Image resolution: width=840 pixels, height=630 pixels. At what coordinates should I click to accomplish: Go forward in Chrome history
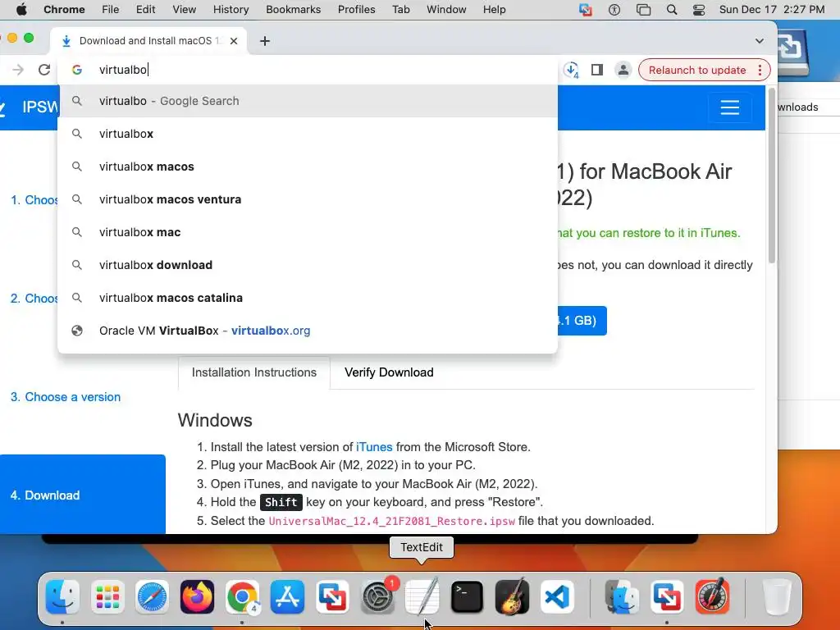click(x=18, y=70)
